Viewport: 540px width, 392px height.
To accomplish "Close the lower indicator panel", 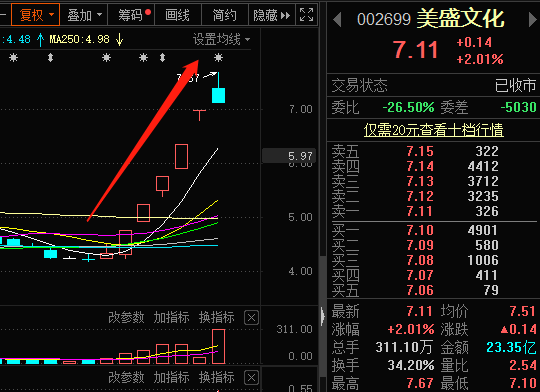I will coord(251,378).
